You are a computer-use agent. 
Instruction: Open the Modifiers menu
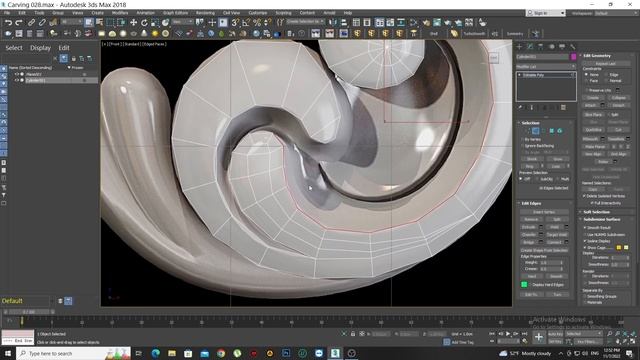pyautogui.click(x=120, y=13)
